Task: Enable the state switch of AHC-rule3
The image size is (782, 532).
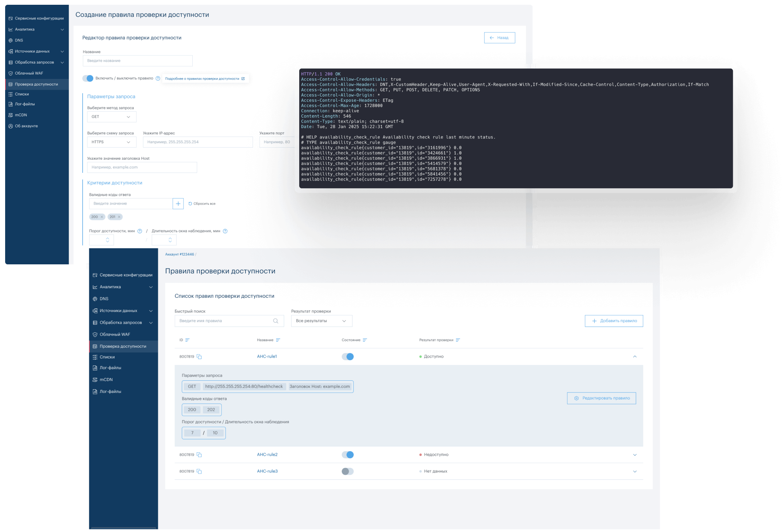Action: click(x=348, y=471)
